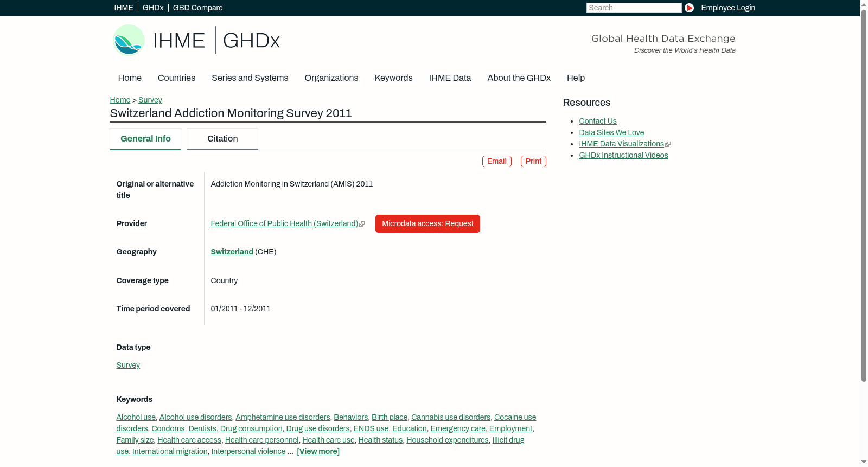Image resolution: width=868 pixels, height=467 pixels.
Task: Open the IHME Data menu item
Action: [450, 78]
